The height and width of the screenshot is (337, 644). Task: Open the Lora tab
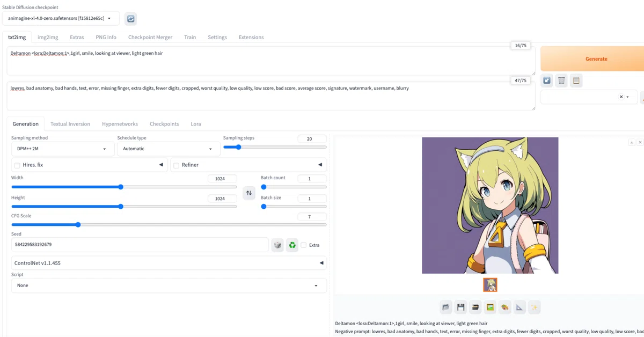click(x=196, y=124)
